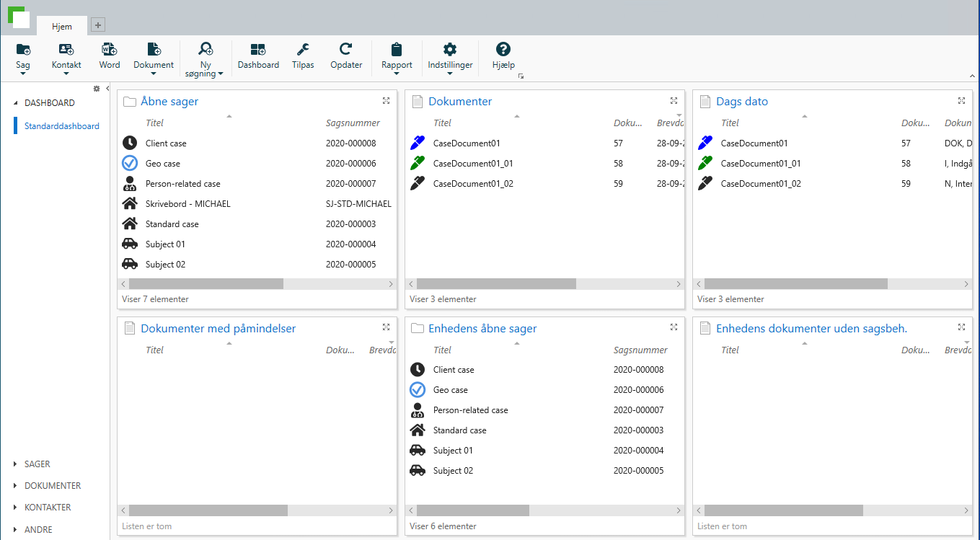
Task: Maximize Enhedens åbne sager widget
Action: pyautogui.click(x=674, y=327)
